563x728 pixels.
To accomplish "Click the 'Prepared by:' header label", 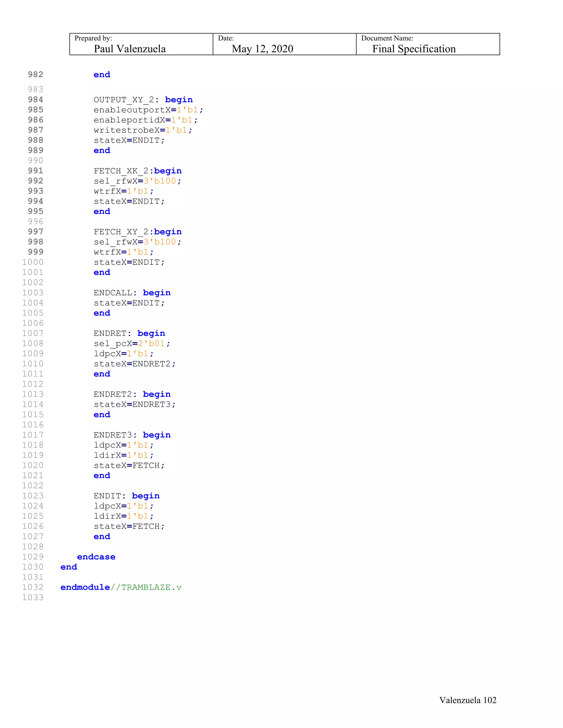I will [93, 38].
